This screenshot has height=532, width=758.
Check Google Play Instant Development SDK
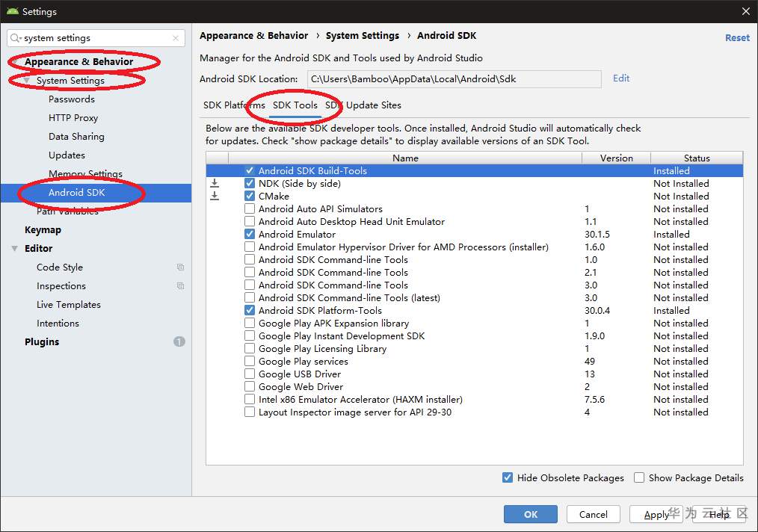[x=250, y=335]
